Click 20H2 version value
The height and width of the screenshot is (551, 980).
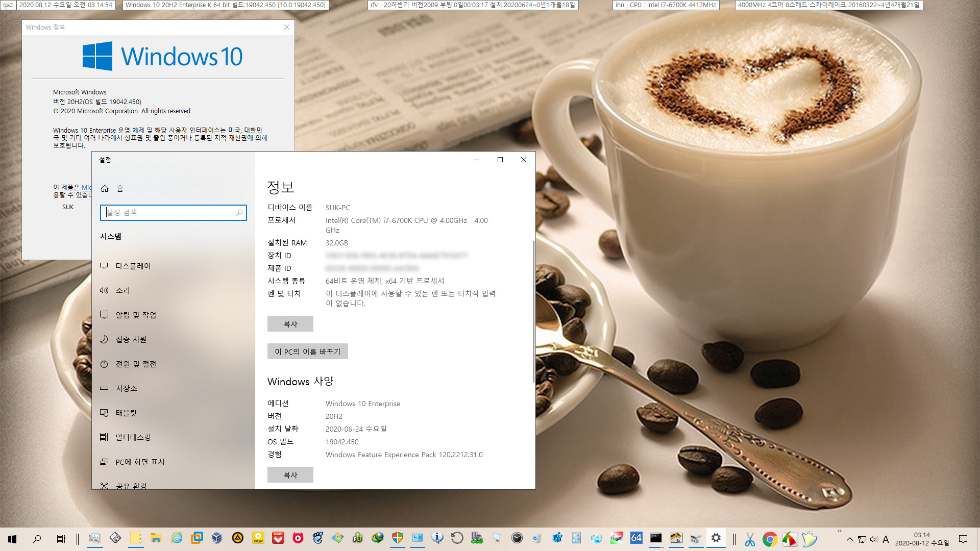coord(334,417)
